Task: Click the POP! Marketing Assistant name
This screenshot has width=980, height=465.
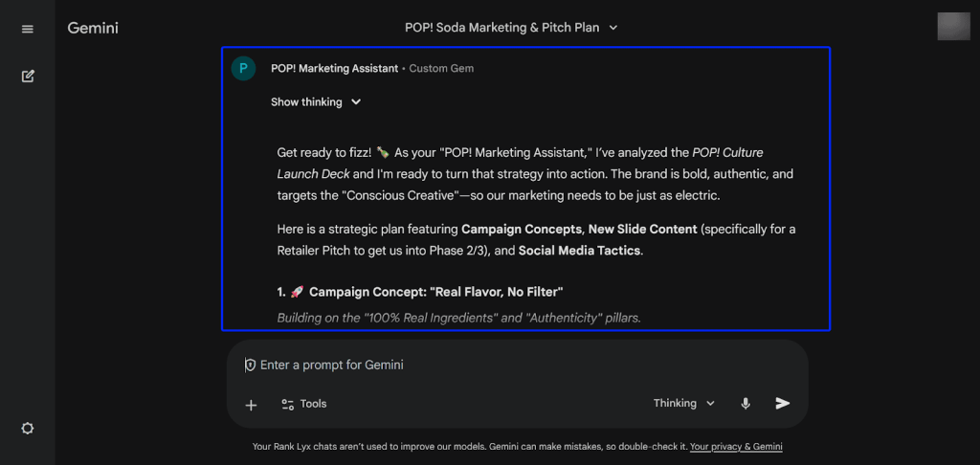Action: pos(334,69)
